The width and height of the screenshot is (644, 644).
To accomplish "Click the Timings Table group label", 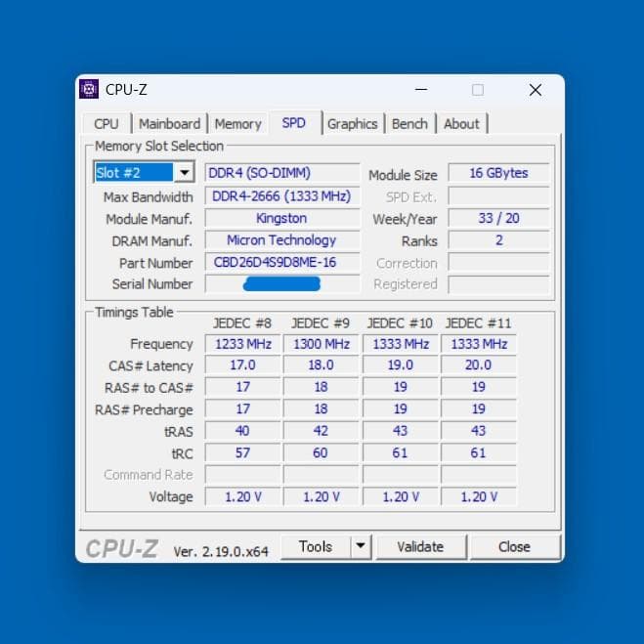I will click(x=134, y=312).
